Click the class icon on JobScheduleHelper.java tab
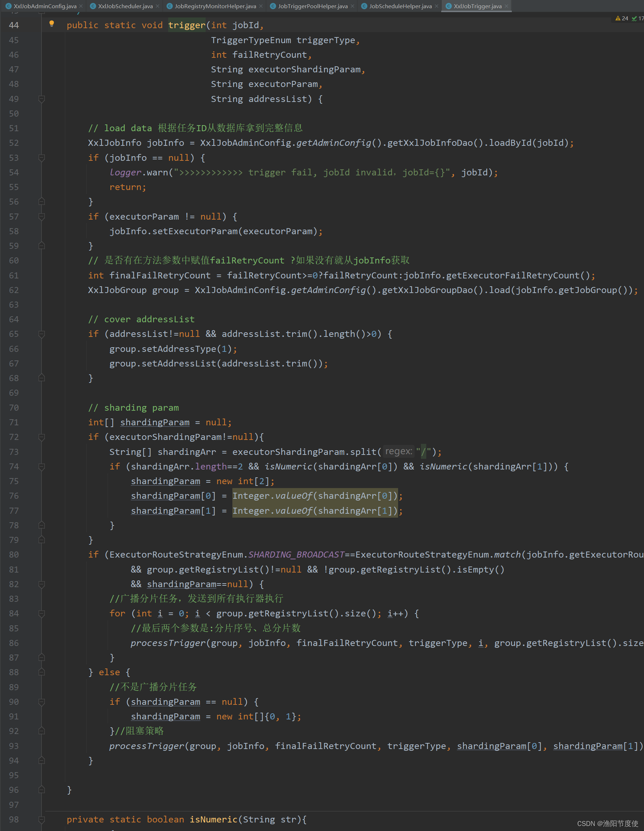 coord(364,6)
